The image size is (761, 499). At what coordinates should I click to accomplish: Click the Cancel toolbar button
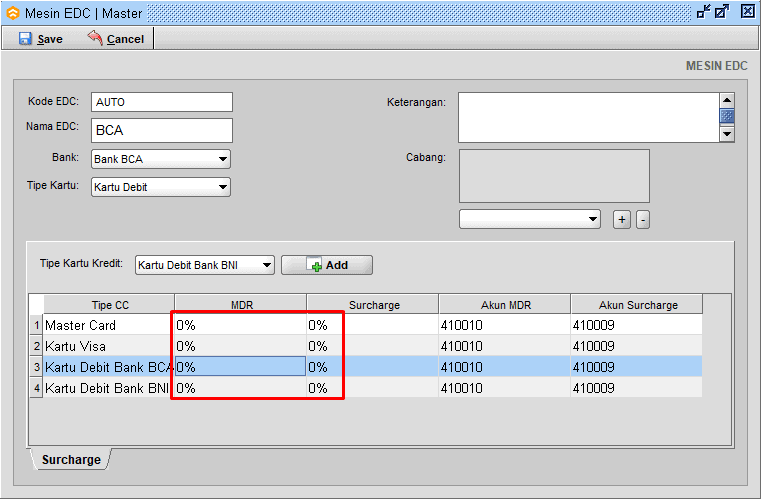click(116, 39)
